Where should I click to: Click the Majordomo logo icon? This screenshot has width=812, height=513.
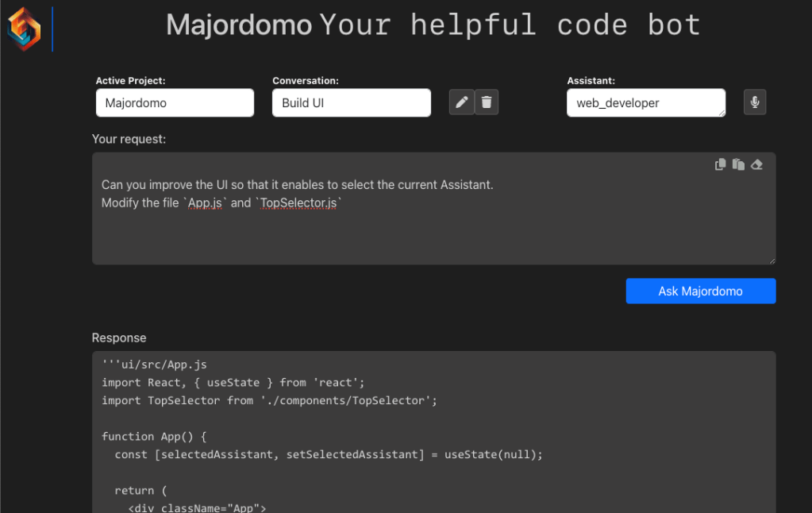tap(24, 29)
